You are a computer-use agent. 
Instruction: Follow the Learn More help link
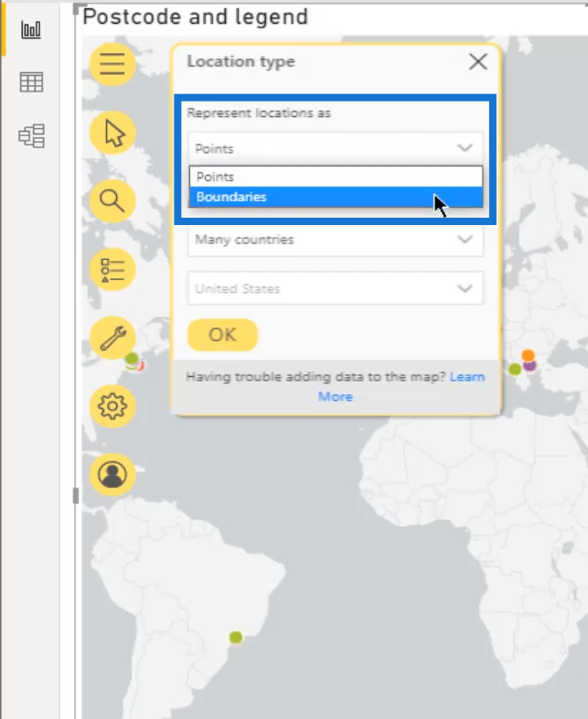[467, 377]
